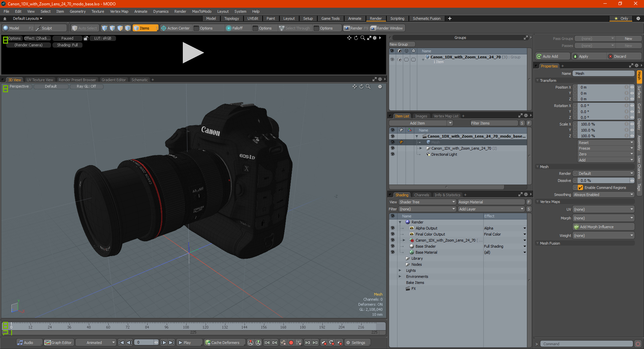The width and height of the screenshot is (644, 349).
Task: Click the New Group button
Action: click(x=402, y=44)
